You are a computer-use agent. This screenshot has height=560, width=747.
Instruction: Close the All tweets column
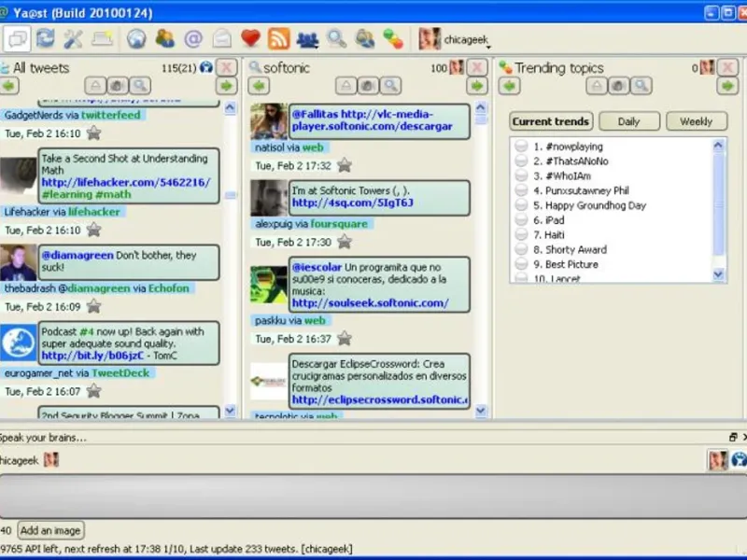click(x=227, y=67)
